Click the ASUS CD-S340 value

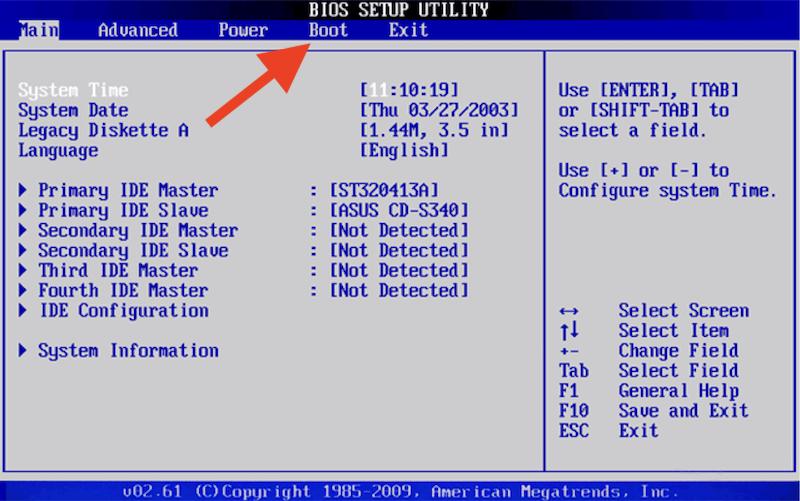(399, 210)
